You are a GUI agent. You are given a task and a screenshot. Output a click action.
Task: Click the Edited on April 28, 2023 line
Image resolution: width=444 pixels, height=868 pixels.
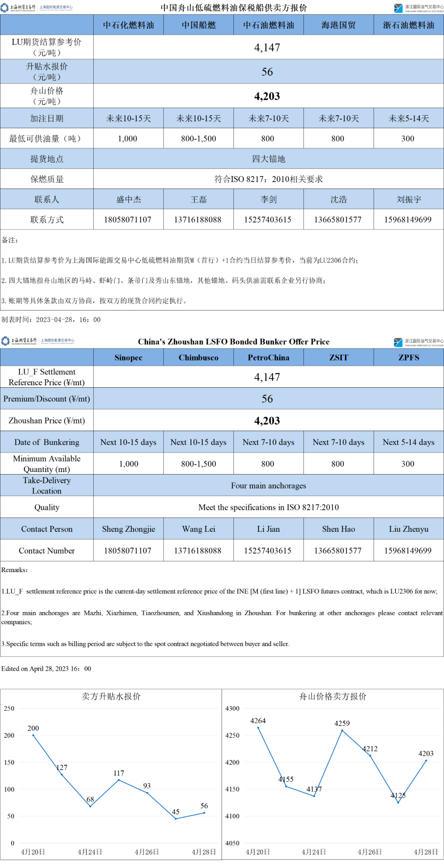pos(46,669)
